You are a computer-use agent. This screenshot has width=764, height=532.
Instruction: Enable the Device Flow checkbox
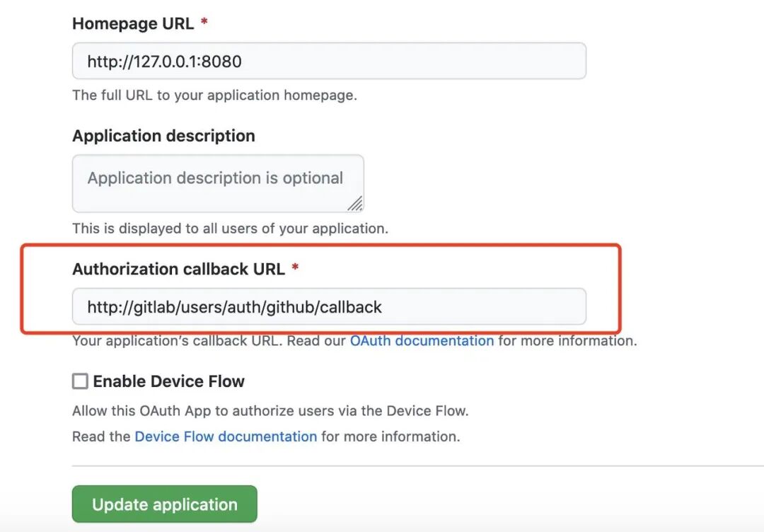[80, 382]
